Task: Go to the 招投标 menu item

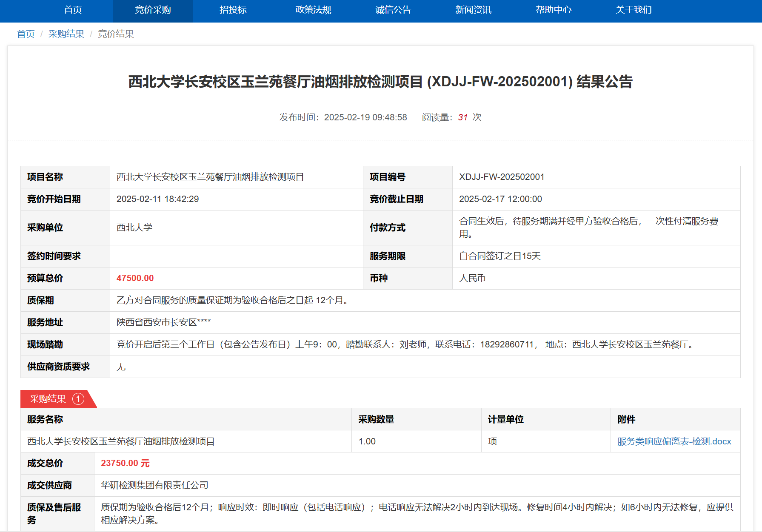Action: tap(233, 10)
